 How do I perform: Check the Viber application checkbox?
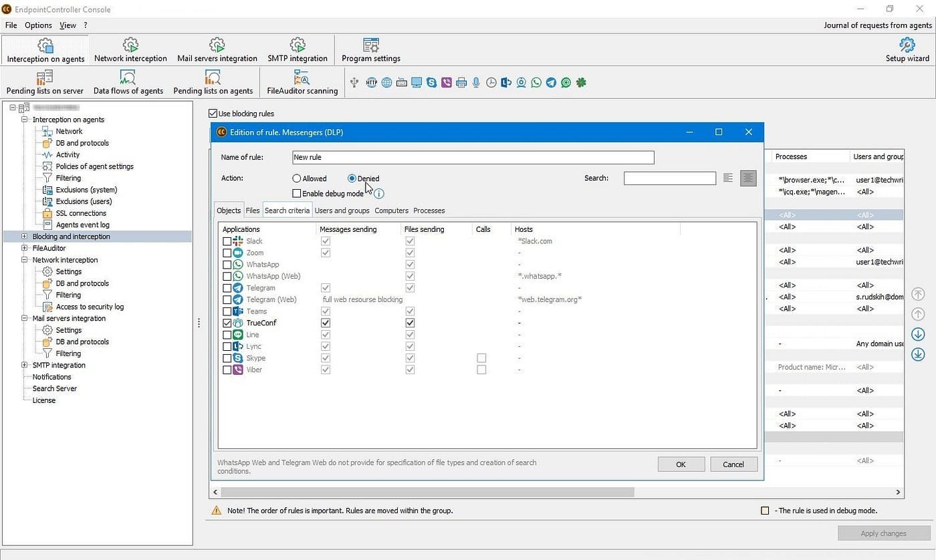pyautogui.click(x=227, y=370)
